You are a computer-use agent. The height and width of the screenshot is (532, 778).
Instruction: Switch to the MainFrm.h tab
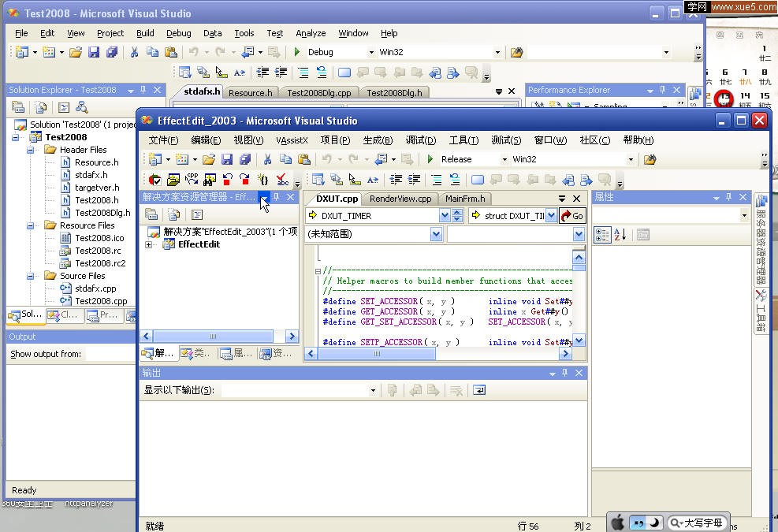[x=465, y=199]
